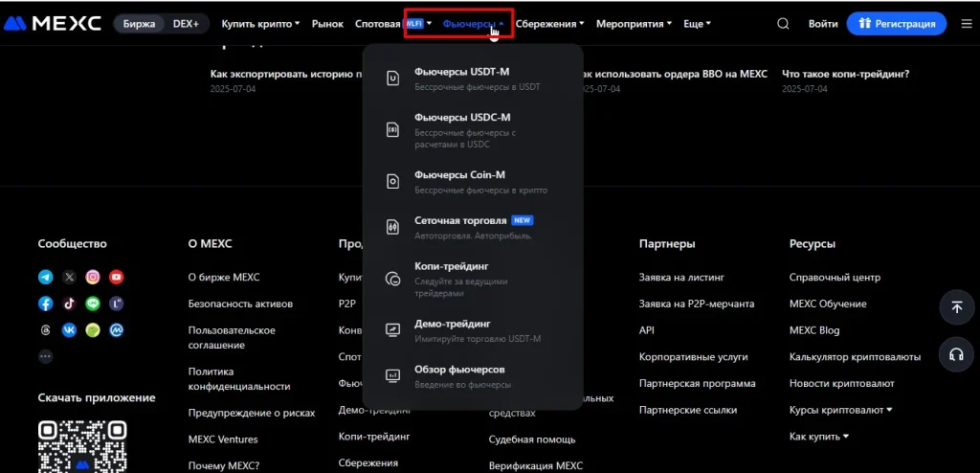The height and width of the screenshot is (473, 980).
Task: Expand the Мероприятия header dropdown
Action: 634,24
